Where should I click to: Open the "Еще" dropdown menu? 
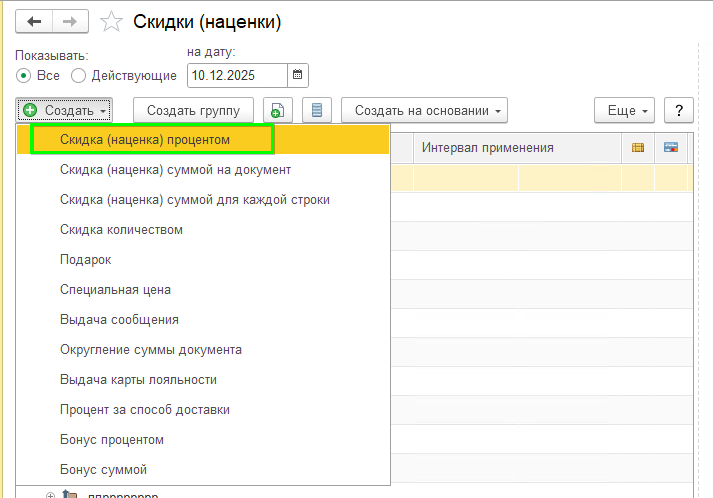point(624,110)
